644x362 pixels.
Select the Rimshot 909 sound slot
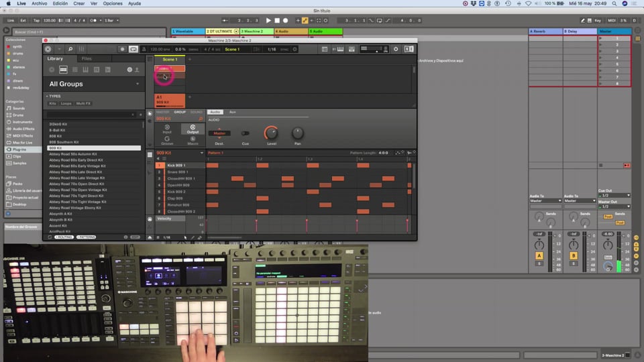click(x=180, y=205)
